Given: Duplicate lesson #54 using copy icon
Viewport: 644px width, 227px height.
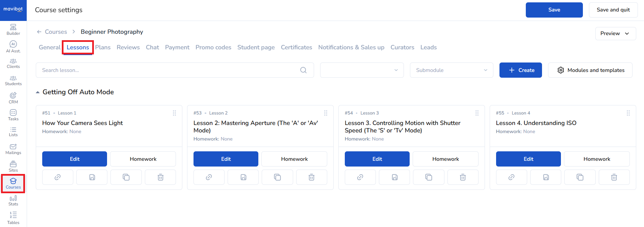Looking at the screenshot, I should point(429,177).
